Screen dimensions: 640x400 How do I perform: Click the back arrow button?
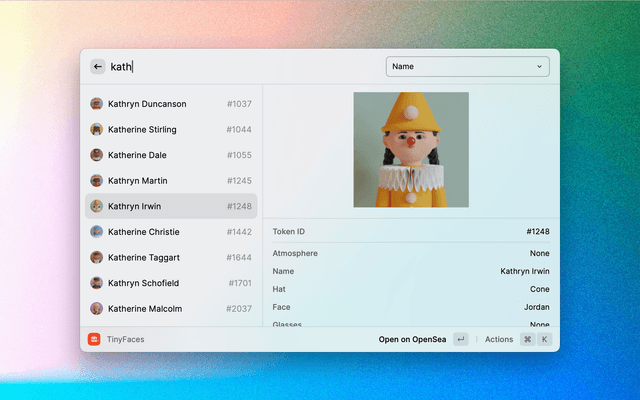(x=98, y=67)
